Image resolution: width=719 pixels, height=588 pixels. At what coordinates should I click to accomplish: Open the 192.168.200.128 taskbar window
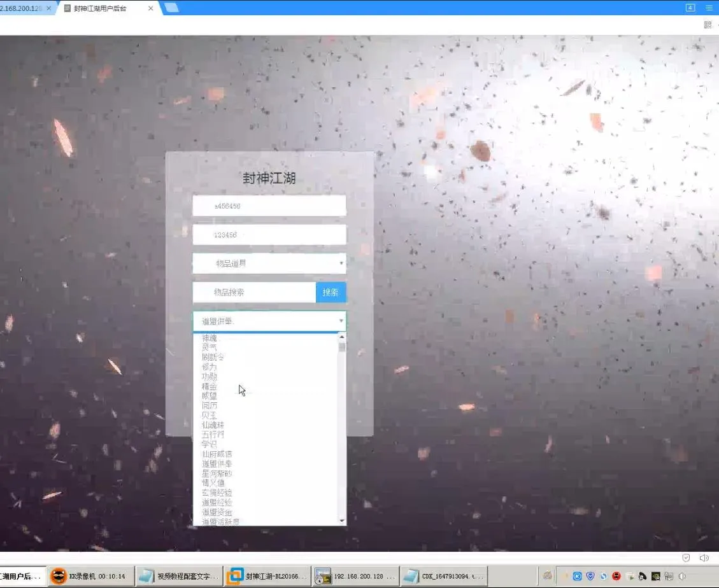(x=356, y=576)
